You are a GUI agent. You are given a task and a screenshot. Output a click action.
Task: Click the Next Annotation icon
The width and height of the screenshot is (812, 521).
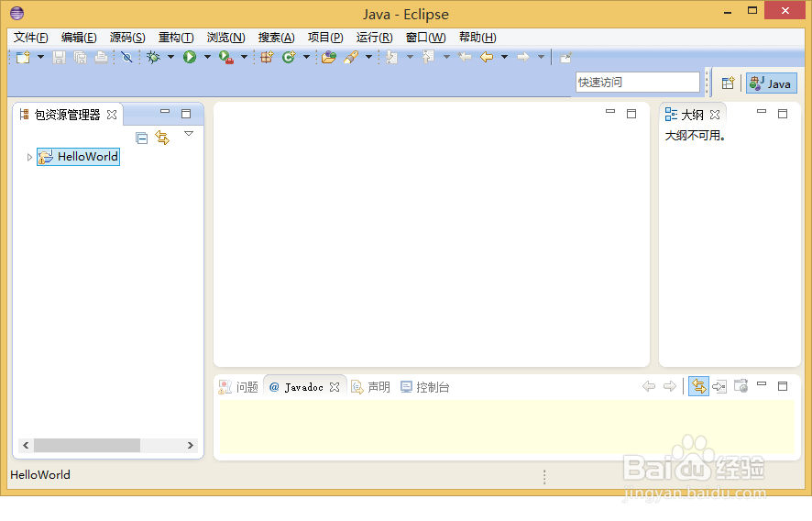392,57
